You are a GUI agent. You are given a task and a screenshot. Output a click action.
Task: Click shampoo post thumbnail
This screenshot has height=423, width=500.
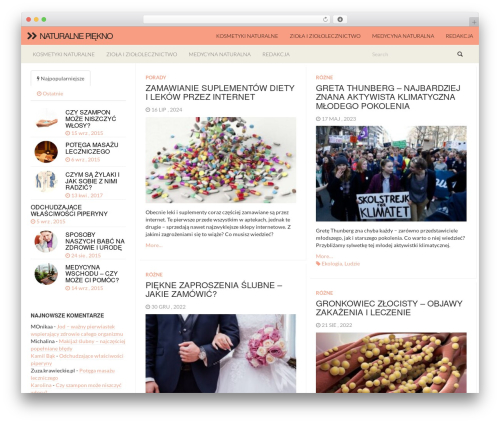coord(46,119)
